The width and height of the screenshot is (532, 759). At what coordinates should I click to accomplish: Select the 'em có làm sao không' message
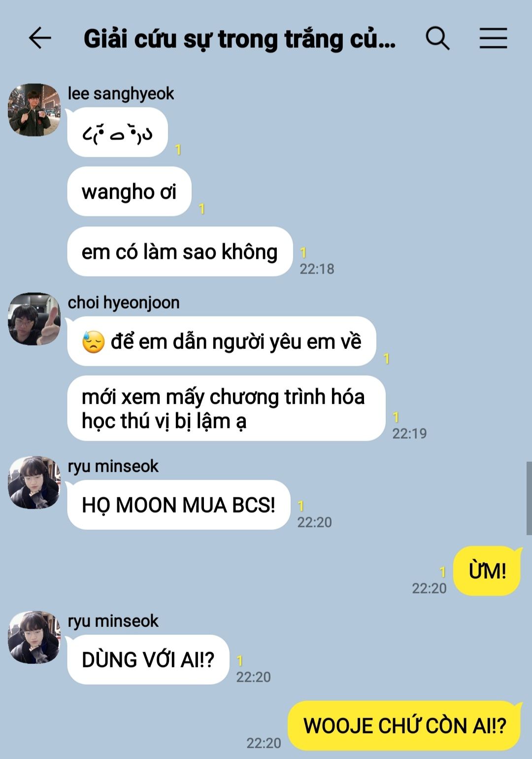pos(180,251)
